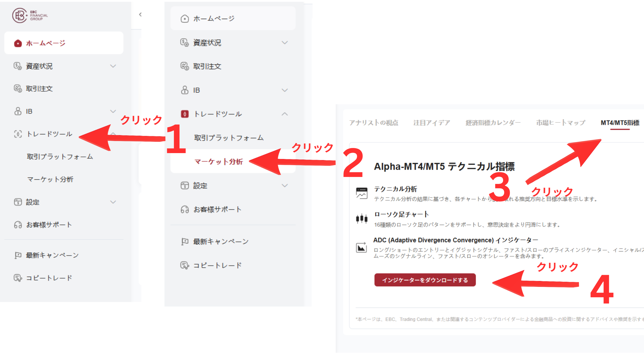Expand 資産状況 chevron in left sidebar
The height and width of the screenshot is (359, 644).
[x=113, y=66]
